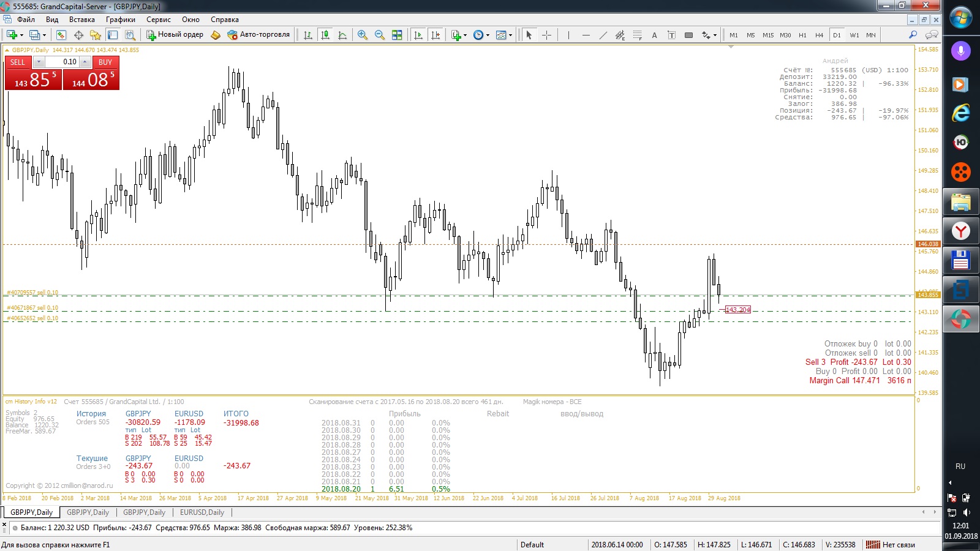Open the New Chart toolbar icon

[12, 35]
